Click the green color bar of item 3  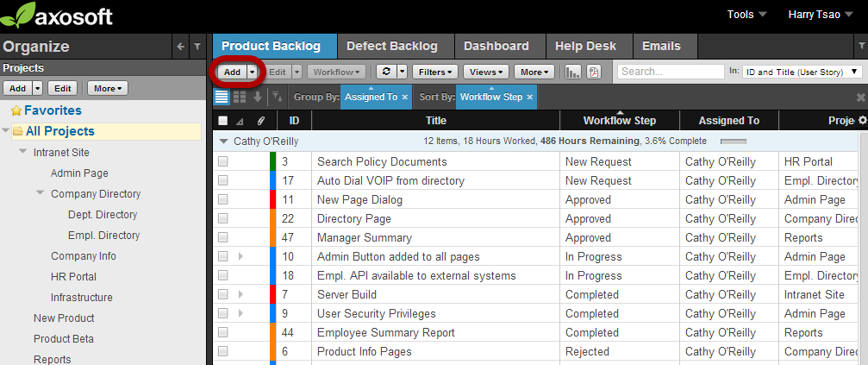272,161
